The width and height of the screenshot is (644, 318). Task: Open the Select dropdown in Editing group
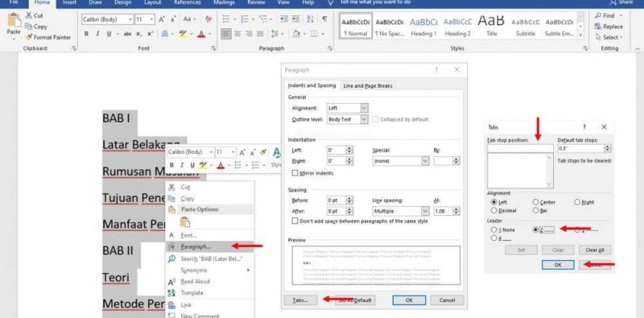[x=609, y=37]
